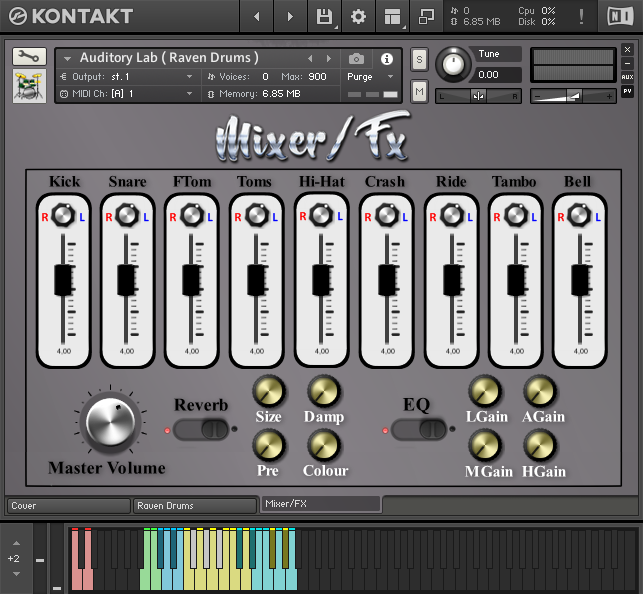This screenshot has height=594, width=643.
Task: Click the reverb Colour knob
Action: tap(324, 446)
